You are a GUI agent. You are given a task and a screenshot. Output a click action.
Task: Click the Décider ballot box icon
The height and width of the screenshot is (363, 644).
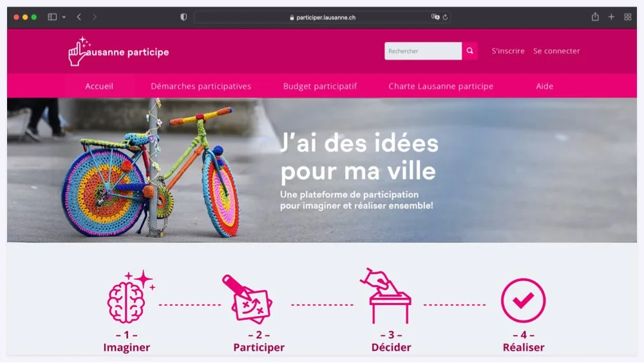[386, 296]
